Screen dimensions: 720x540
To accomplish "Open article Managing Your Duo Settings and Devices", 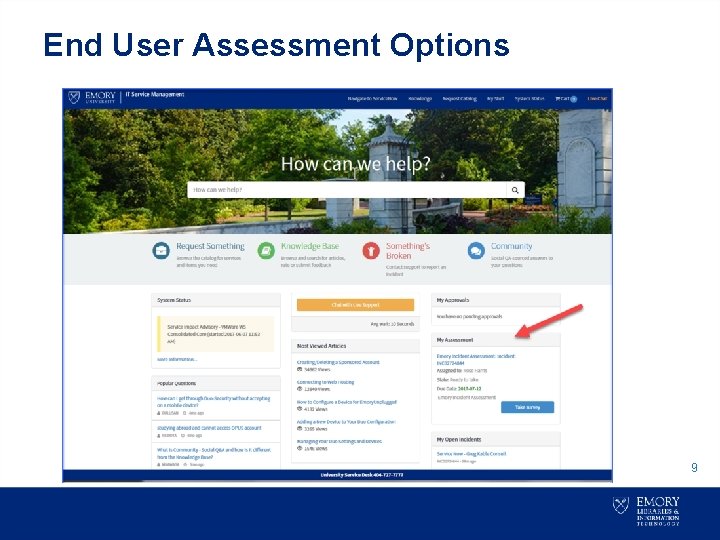I will [x=339, y=441].
